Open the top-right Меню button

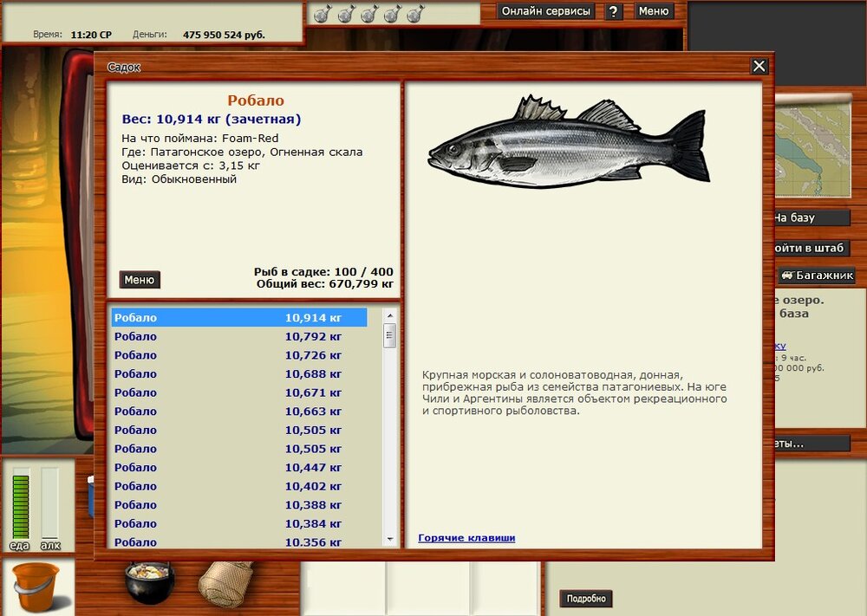tap(654, 11)
